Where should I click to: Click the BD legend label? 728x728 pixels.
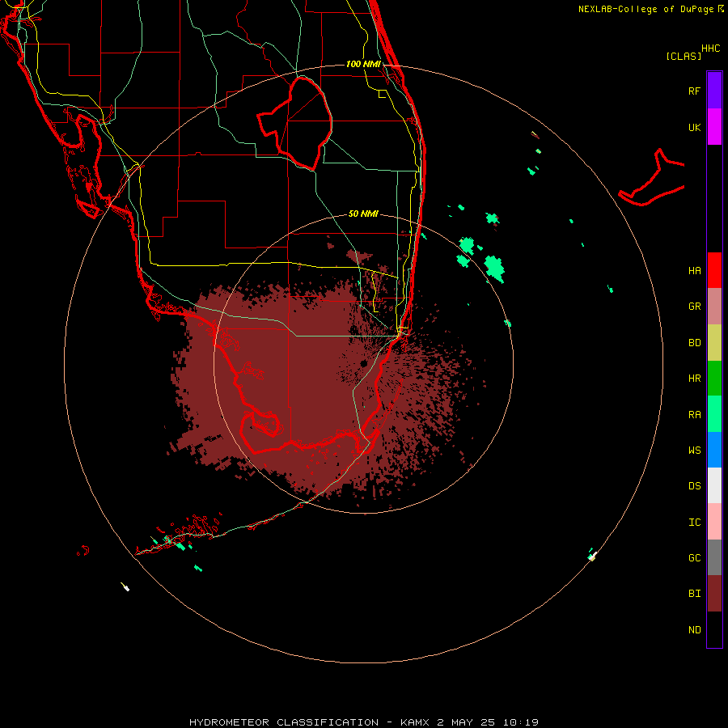[694, 343]
